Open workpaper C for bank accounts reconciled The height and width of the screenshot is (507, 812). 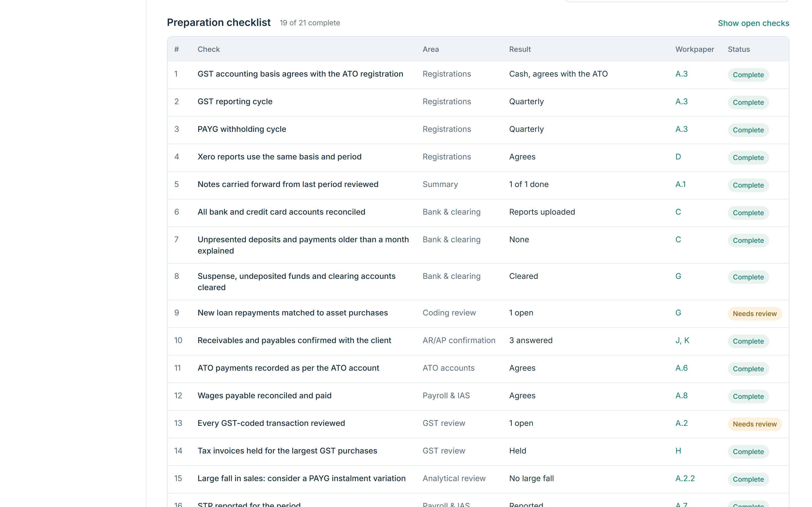678,212
